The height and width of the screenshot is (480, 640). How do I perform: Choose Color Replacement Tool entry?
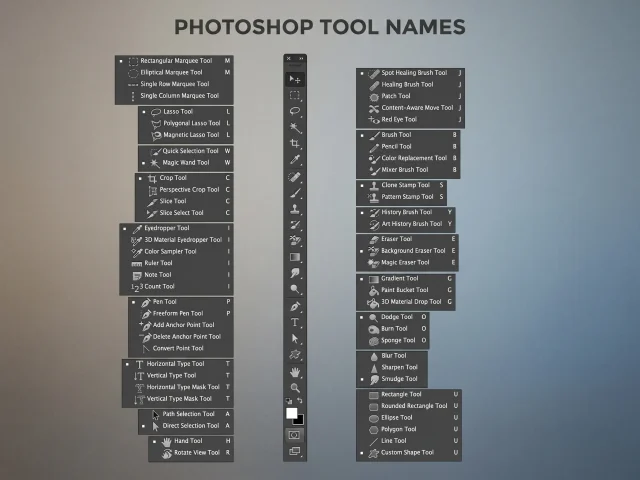coord(408,158)
